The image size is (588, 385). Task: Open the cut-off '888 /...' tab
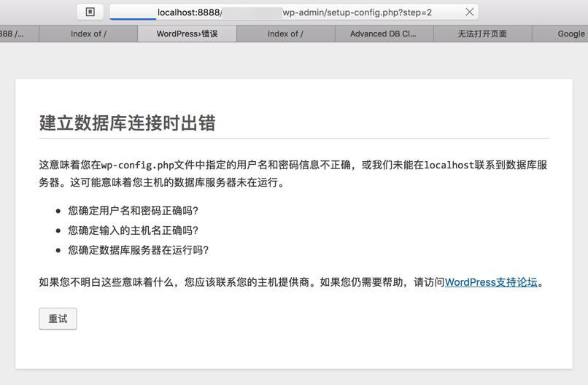click(x=19, y=34)
